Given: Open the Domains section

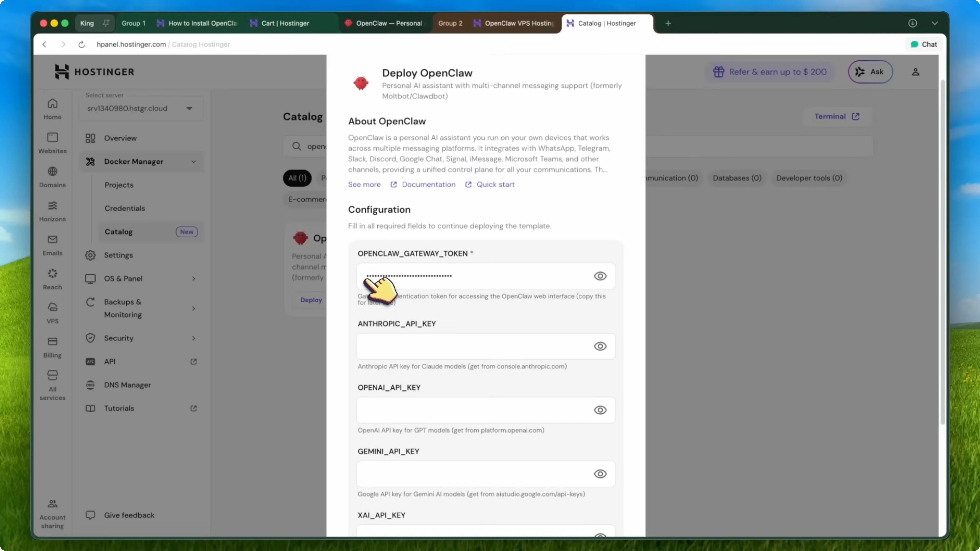Looking at the screenshot, I should coord(52,177).
